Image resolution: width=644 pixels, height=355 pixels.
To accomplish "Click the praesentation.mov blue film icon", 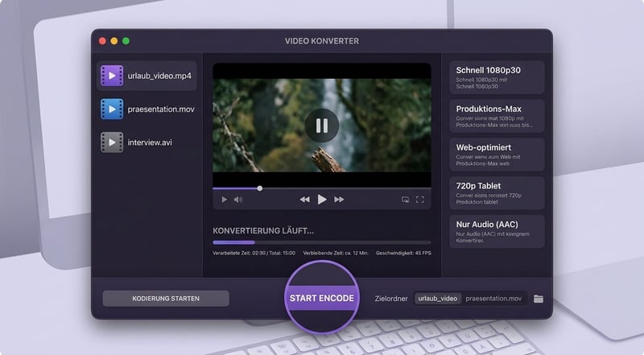I will click(x=112, y=109).
